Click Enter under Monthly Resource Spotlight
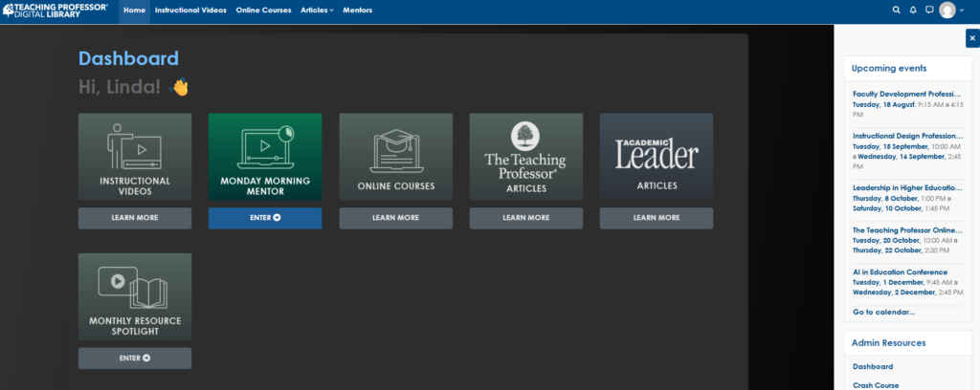 click(x=135, y=358)
